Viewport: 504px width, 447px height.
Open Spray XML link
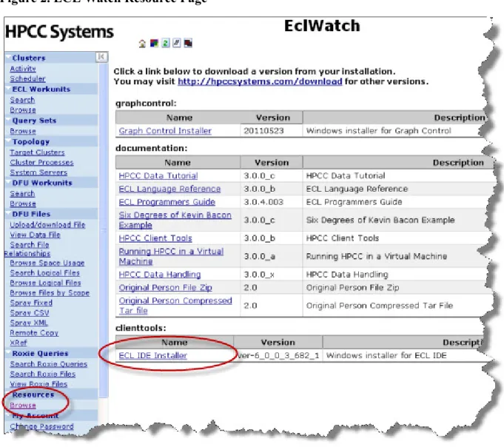29,323
